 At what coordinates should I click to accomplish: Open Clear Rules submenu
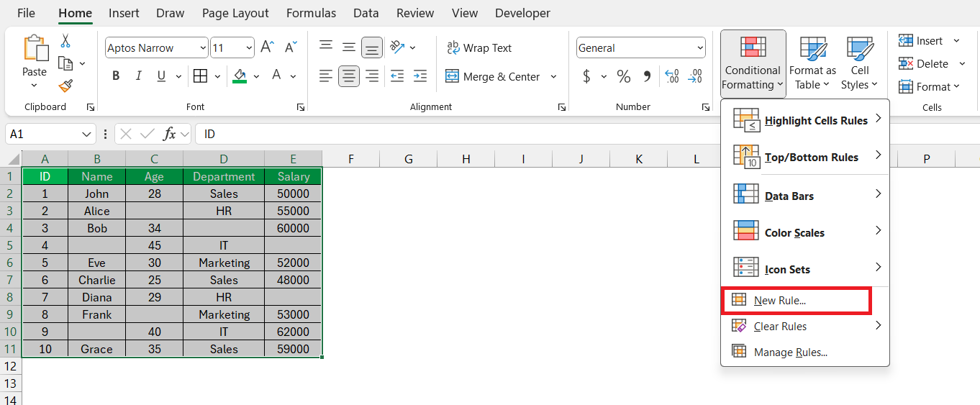(805, 327)
